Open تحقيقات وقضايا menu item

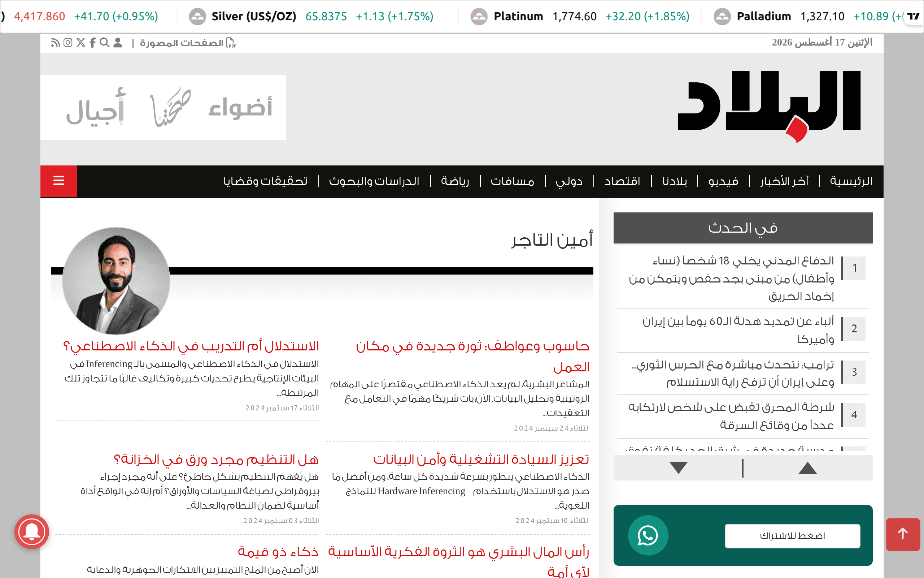tap(265, 181)
